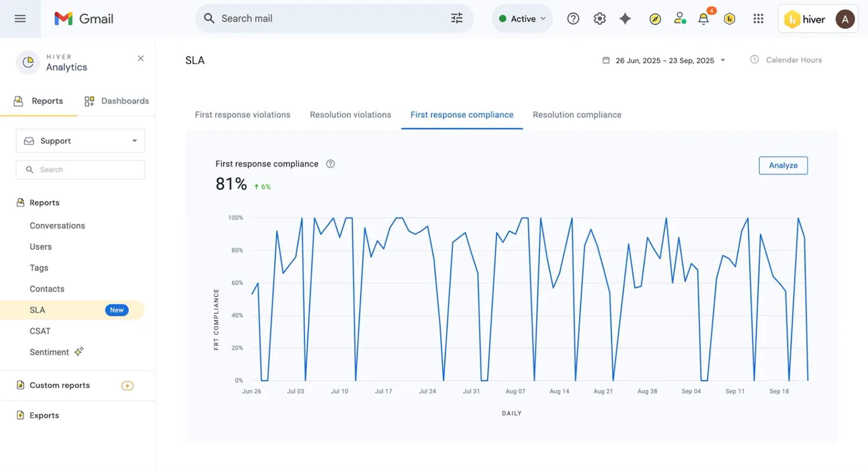The width and height of the screenshot is (868, 468).
Task: Click the clock icon beside Calendar Hours
Action: coord(754,60)
